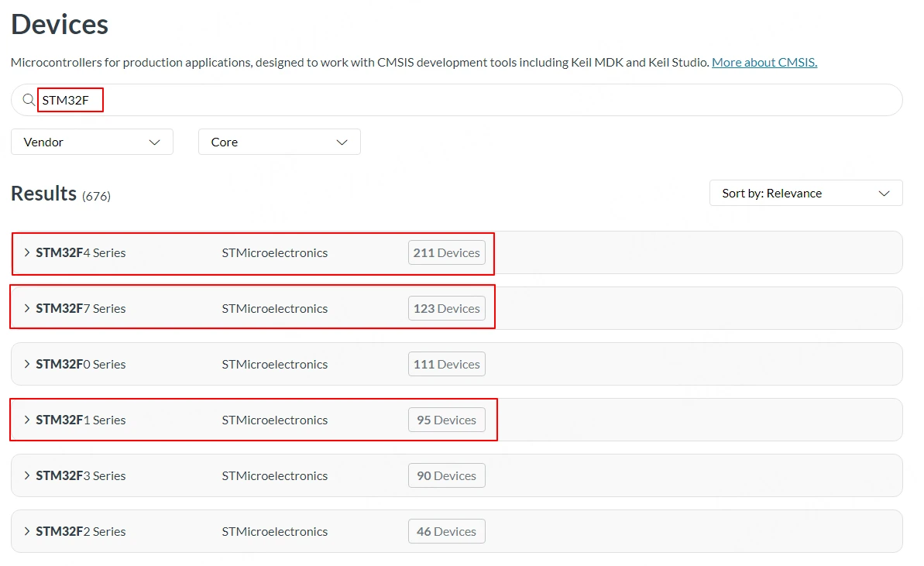Open the Vendor filter dropdown
The image size is (924, 566).
(x=92, y=142)
